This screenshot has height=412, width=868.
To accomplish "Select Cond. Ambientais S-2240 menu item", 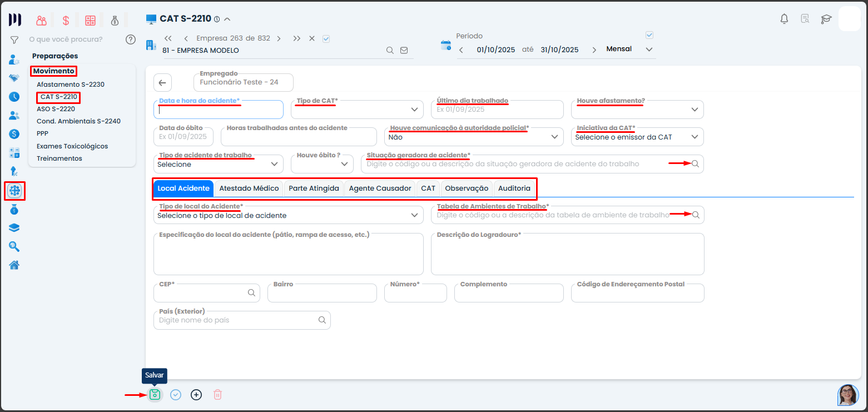I will pyautogui.click(x=78, y=121).
